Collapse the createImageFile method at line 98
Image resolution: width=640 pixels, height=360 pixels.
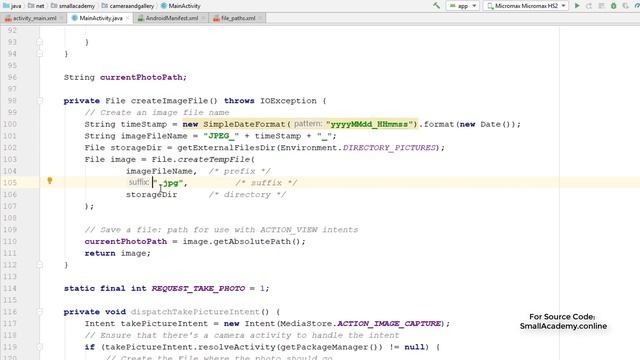(40, 100)
